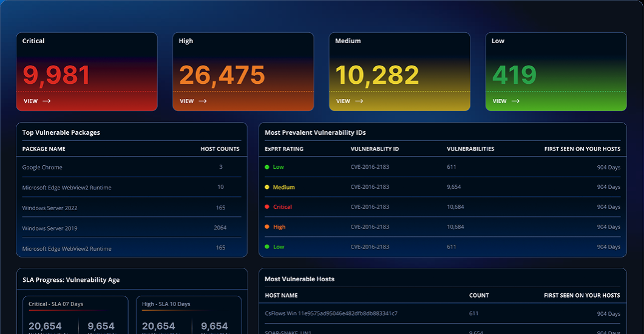Sort by the PACKAGE NAME column header
Screen dimensions: 644x334
point(44,149)
